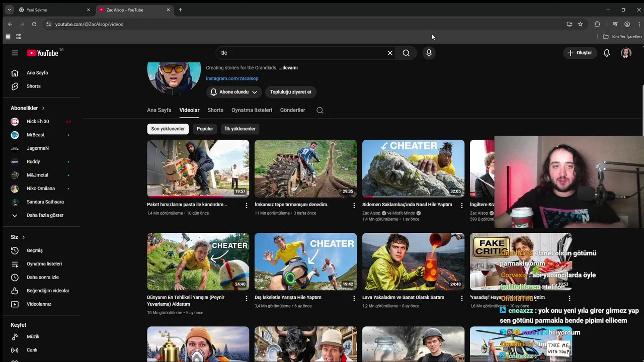Switch to the Oynatma listeleri channel tab

(252, 110)
